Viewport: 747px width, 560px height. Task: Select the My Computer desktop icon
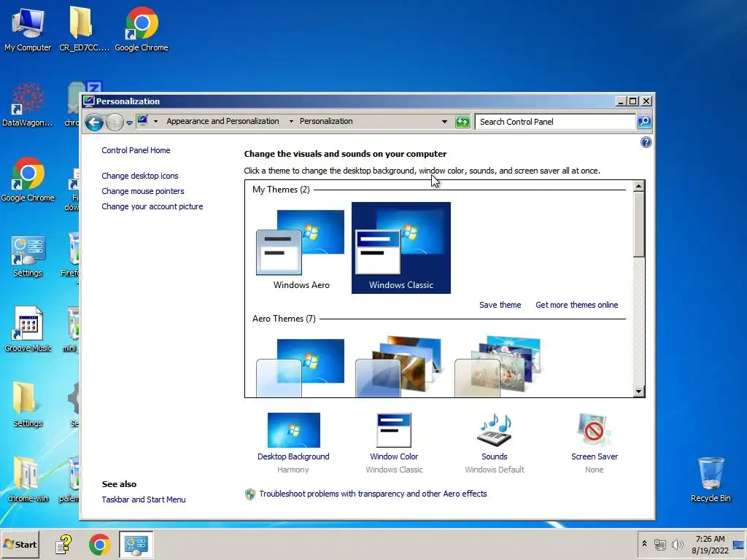[x=28, y=29]
